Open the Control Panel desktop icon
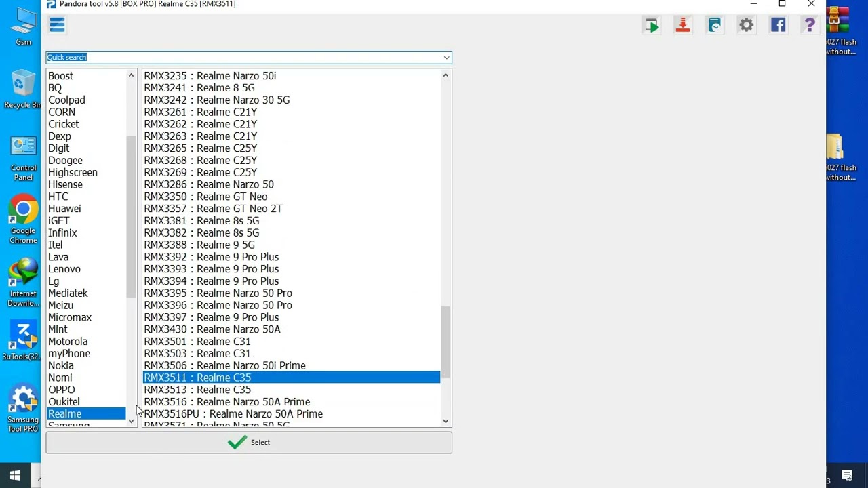Viewport: 868px width, 488px height. coord(24,159)
